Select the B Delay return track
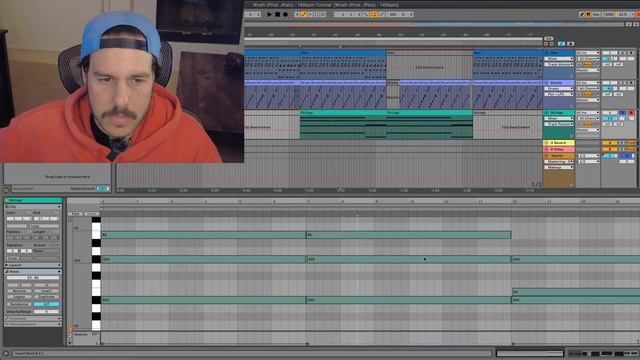 pyautogui.click(x=559, y=149)
